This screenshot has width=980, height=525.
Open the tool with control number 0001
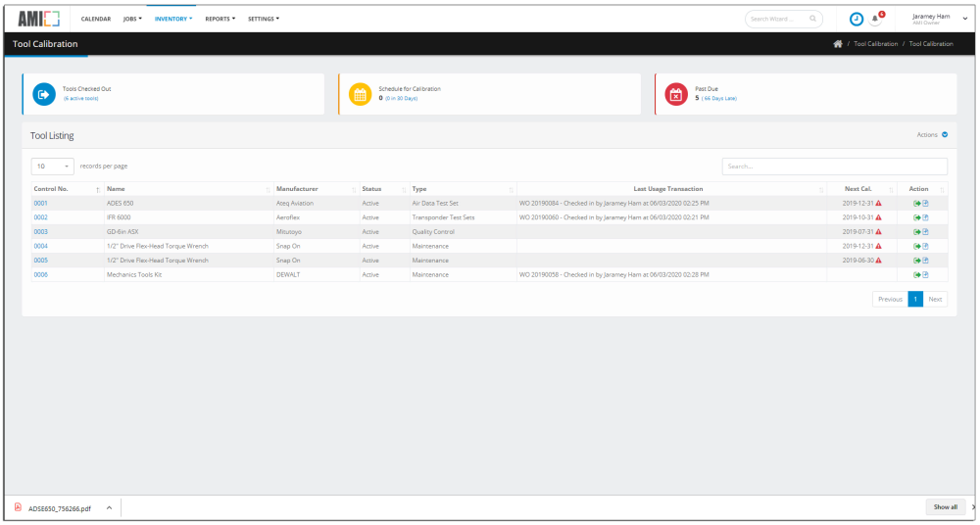coord(40,204)
